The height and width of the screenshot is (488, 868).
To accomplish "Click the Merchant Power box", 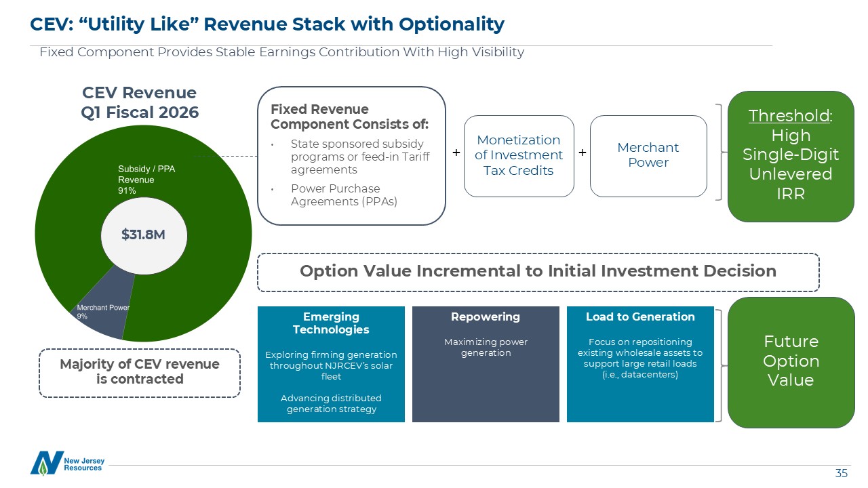I will [648, 156].
